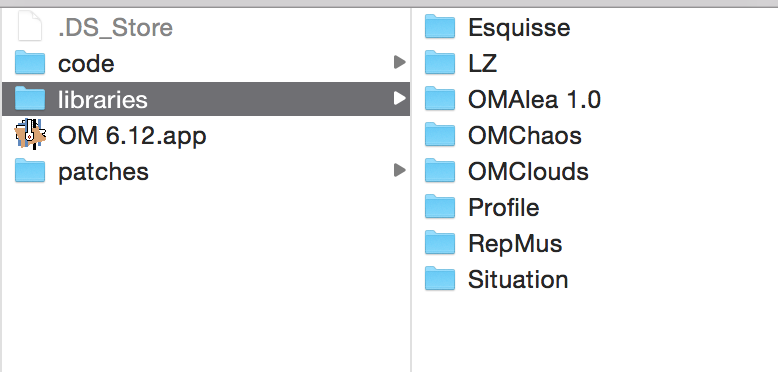The image size is (778, 372).
Task: Click the Situation folder icon
Action: (x=440, y=279)
